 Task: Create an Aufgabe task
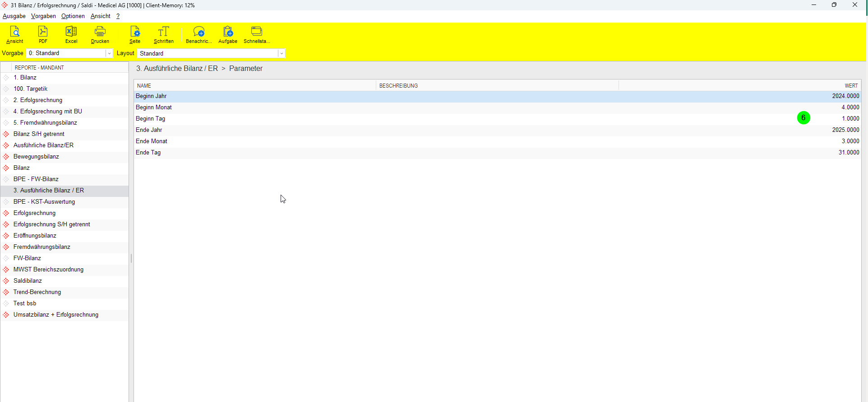[228, 35]
